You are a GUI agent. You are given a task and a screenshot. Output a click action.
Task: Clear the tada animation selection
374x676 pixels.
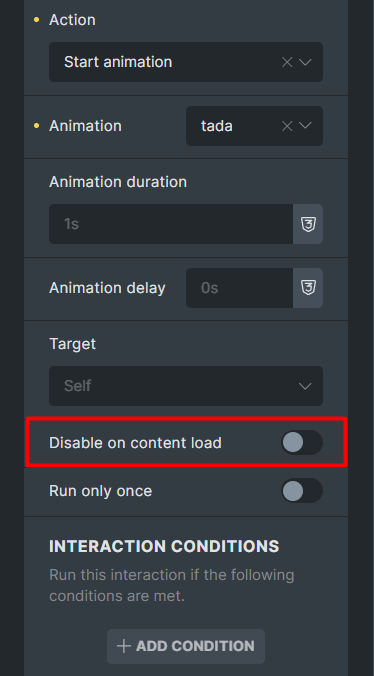[287, 126]
